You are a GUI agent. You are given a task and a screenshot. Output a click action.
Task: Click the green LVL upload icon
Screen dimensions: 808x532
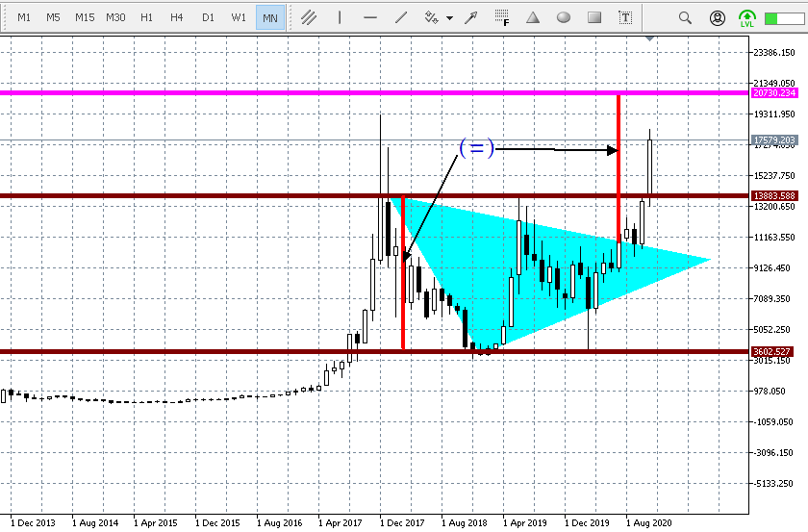(746, 18)
